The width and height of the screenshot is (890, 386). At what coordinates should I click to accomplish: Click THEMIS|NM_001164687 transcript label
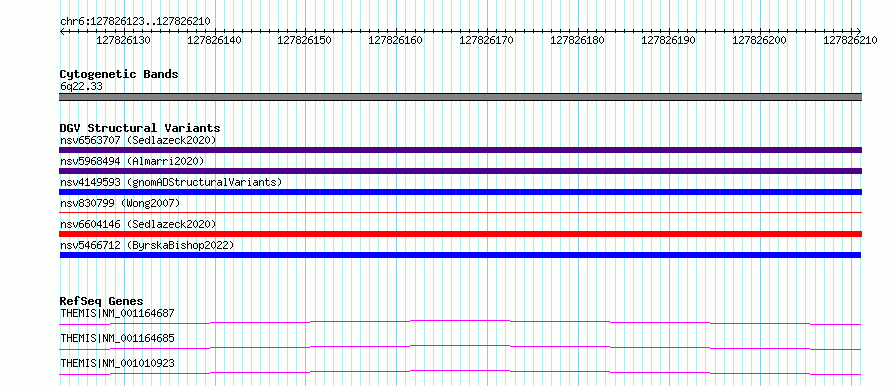pos(117,313)
